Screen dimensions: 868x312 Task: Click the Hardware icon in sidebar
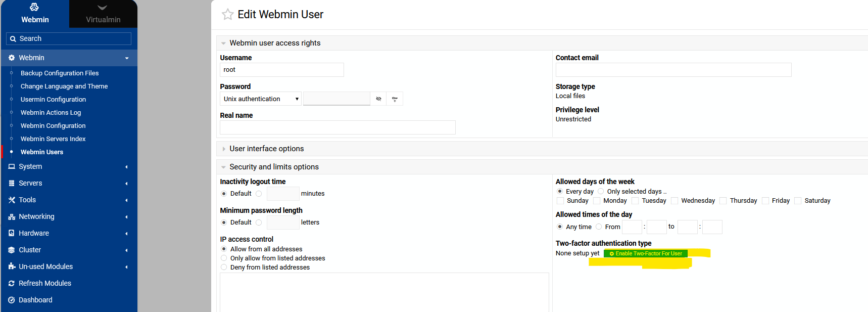coord(12,233)
